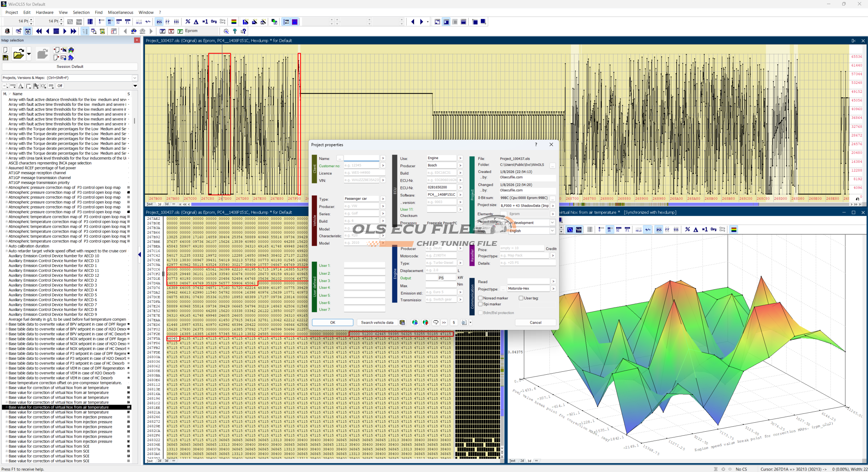Click the Delta difference view icon
The height and width of the screenshot is (472, 868).
coord(196,22)
